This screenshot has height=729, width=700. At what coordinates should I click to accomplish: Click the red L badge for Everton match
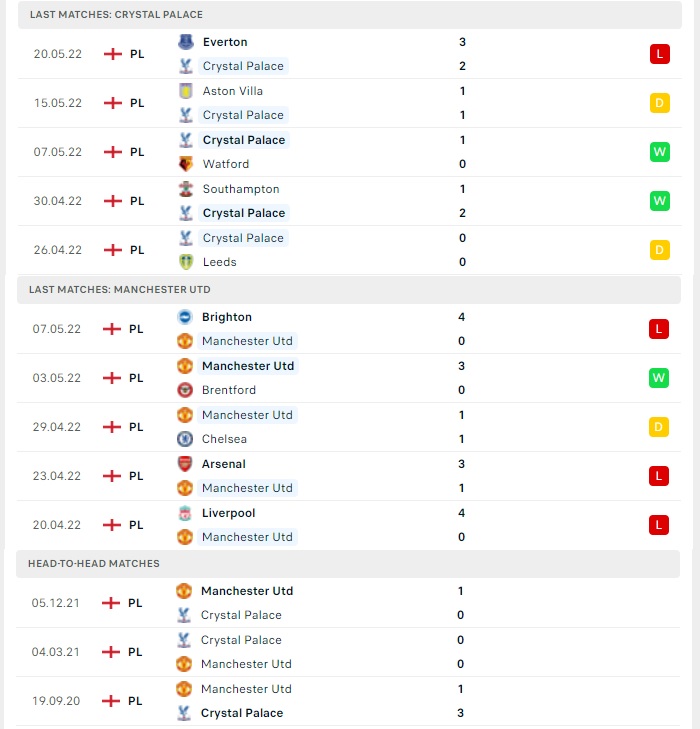(660, 54)
